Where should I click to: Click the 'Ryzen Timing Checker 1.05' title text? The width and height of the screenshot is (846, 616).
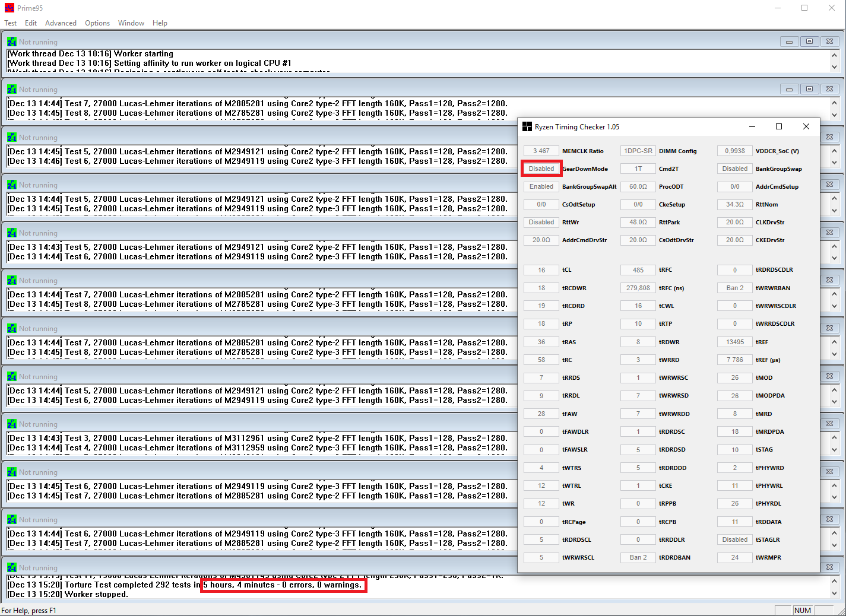click(x=576, y=127)
